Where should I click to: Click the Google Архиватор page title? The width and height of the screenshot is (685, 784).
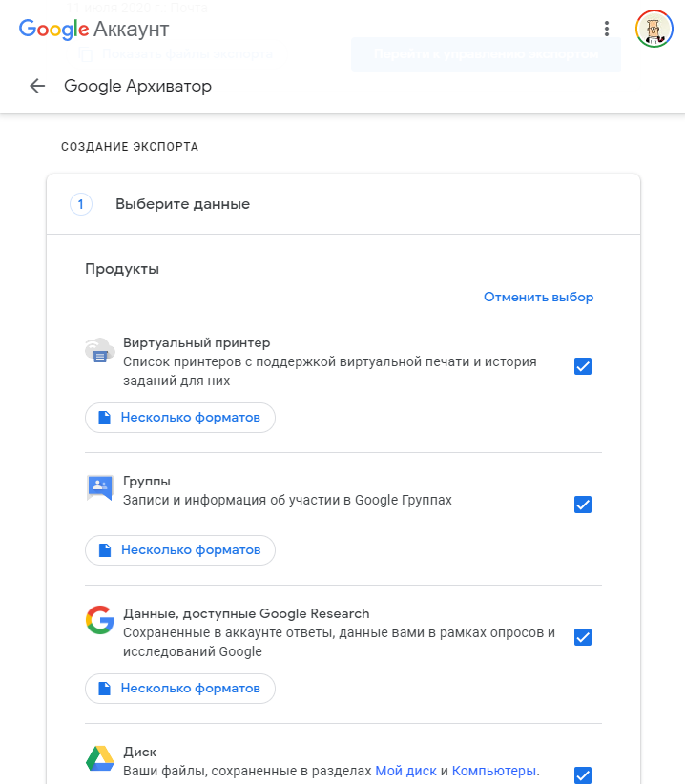click(x=137, y=86)
